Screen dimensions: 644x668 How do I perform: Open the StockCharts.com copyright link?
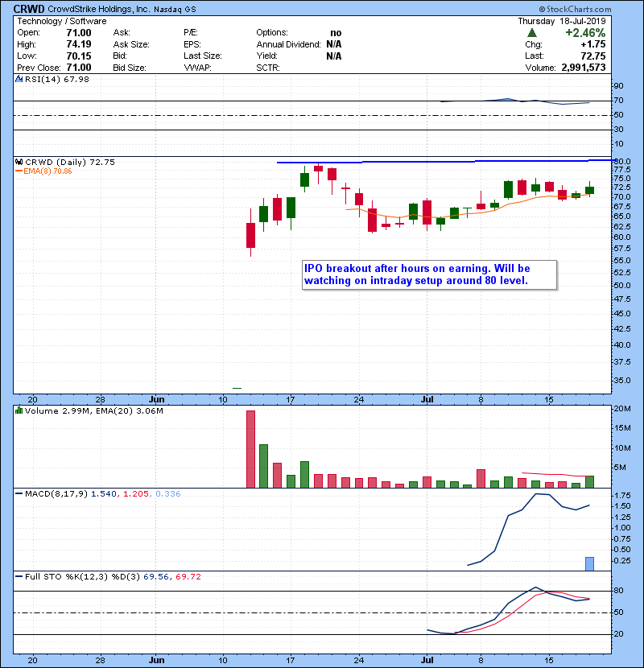(575, 9)
